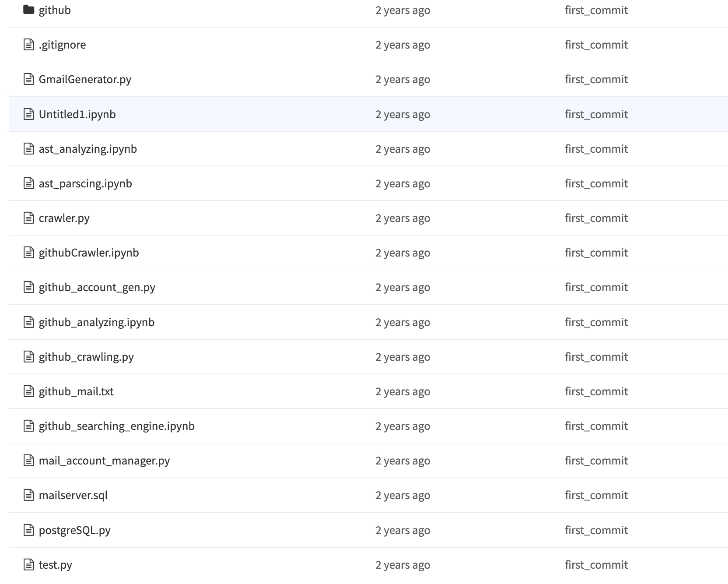Click the file icon beside github_searching_engine.ipynb
The image size is (728, 584).
pos(28,426)
